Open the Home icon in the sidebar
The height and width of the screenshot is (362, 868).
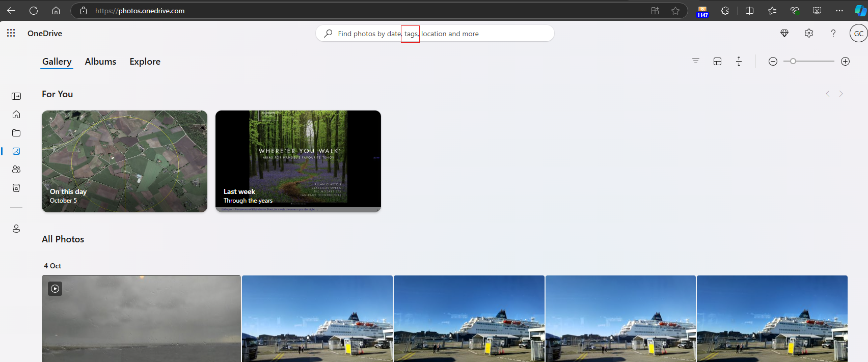16,115
